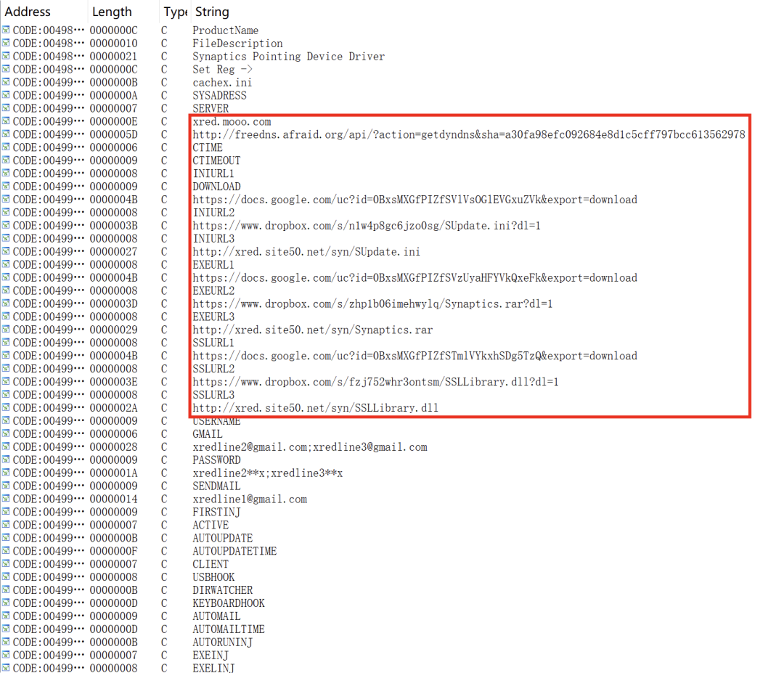Select the string 'EXEURL2'

coord(213,290)
